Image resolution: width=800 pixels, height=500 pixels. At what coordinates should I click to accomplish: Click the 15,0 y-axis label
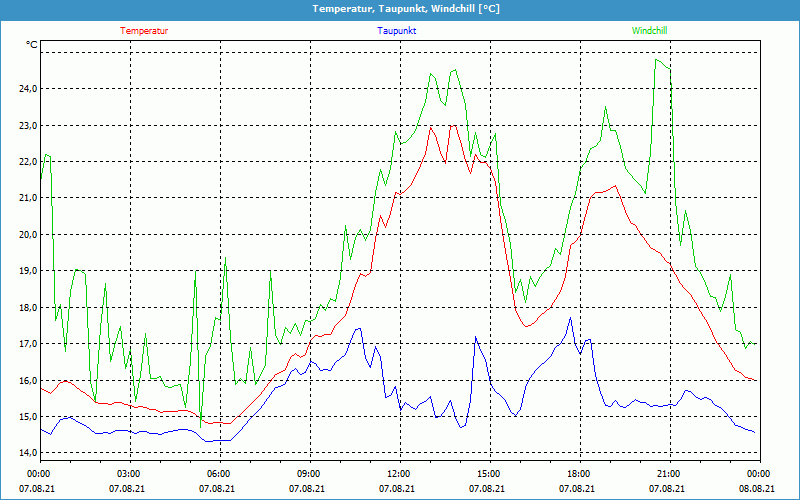click(29, 417)
